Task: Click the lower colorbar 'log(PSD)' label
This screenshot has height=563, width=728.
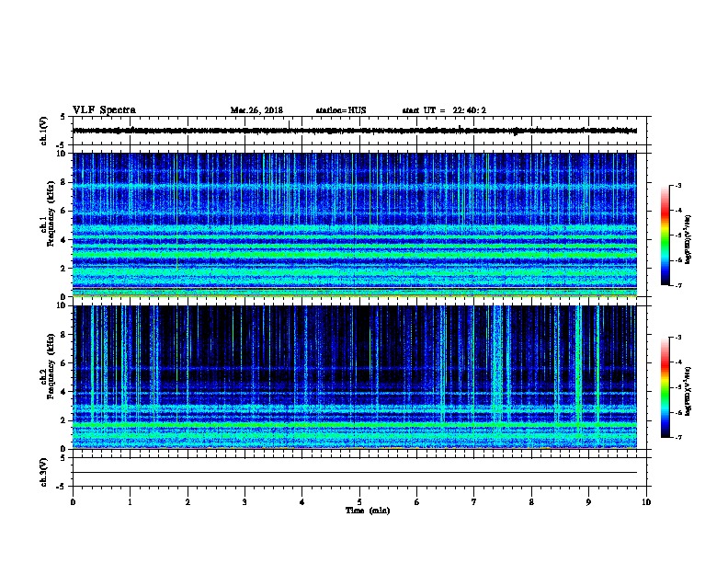Action: click(x=688, y=391)
